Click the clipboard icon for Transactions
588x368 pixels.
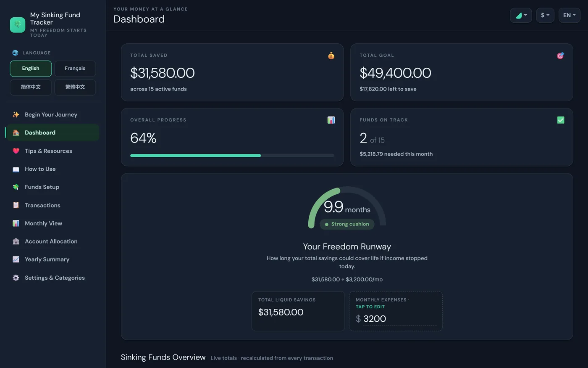click(x=16, y=205)
